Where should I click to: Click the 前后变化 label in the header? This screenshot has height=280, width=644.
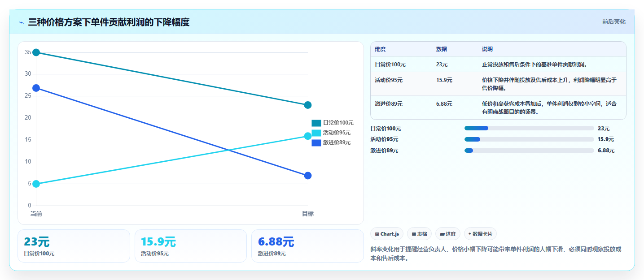tap(613, 22)
